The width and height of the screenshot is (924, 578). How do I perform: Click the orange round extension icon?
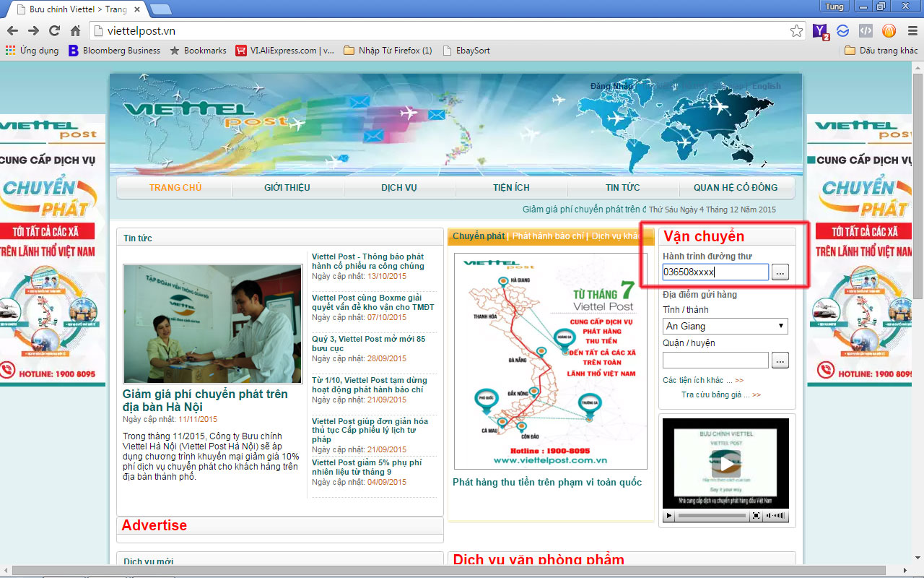(889, 30)
